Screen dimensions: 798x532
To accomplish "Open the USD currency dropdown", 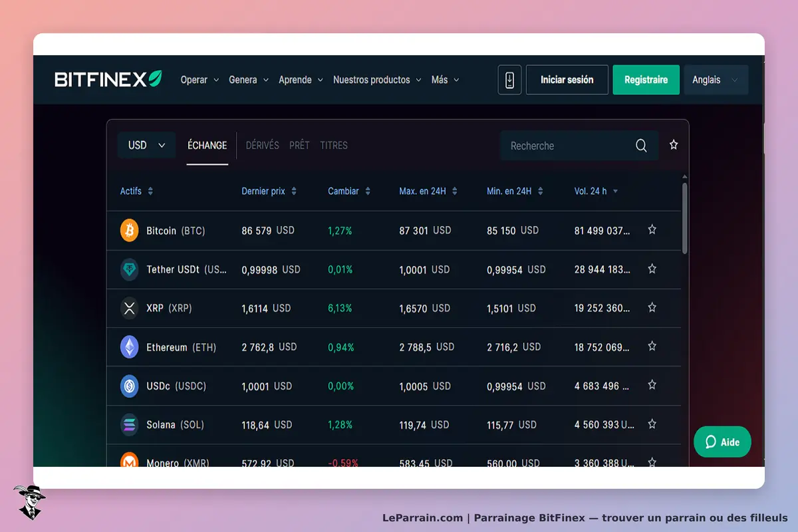I will point(146,145).
